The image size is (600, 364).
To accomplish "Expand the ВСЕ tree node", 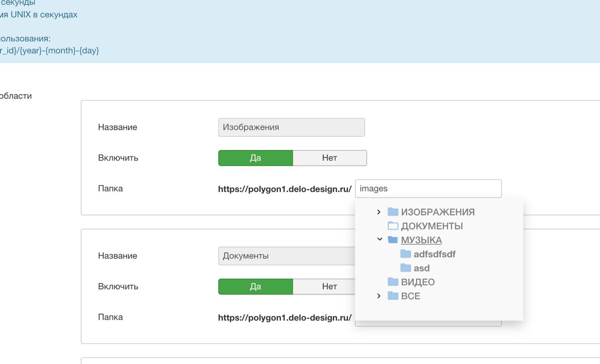I will [x=379, y=296].
